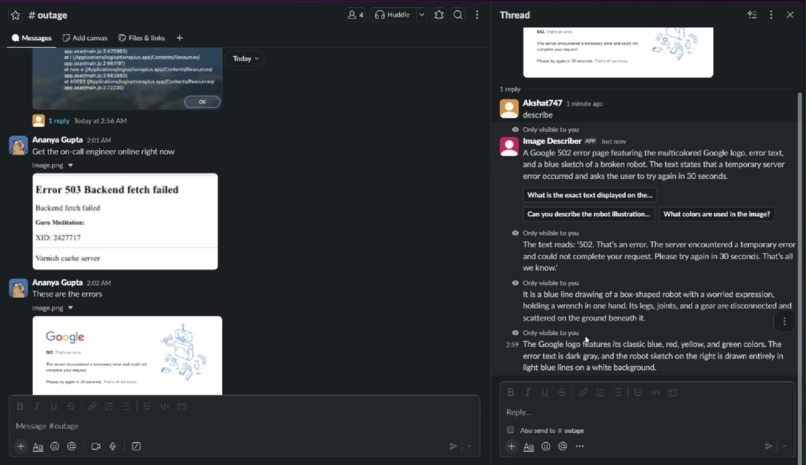Collapse the image.png under 2:02 AM message
This screenshot has height=465, width=806.
pyautogui.click(x=70, y=308)
